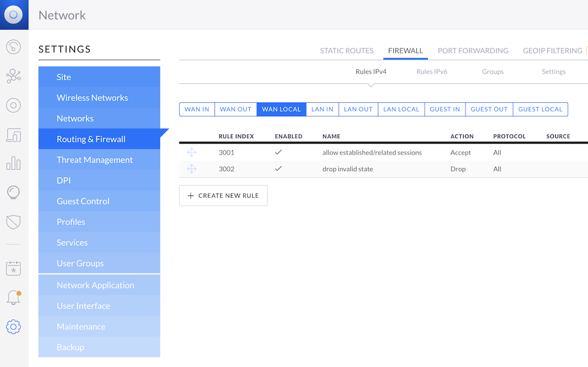Click the enabled checkmark for rule 3001
588x367 pixels.
coord(278,153)
